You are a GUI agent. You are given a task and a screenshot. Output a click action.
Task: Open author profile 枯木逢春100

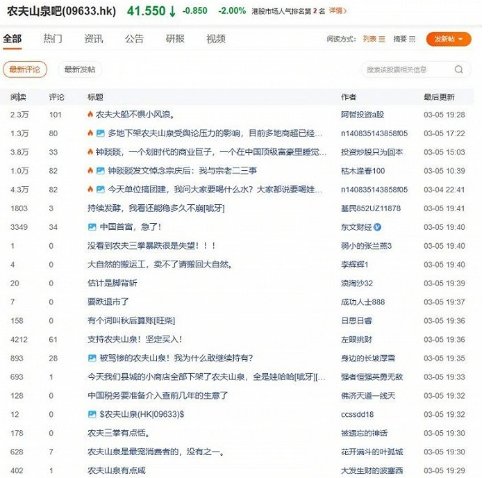point(363,171)
